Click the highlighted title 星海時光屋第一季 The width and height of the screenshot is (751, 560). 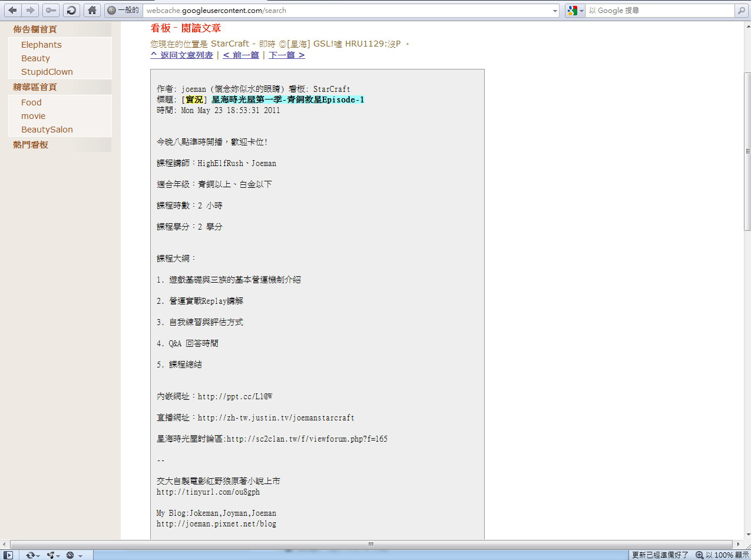pyautogui.click(x=288, y=100)
